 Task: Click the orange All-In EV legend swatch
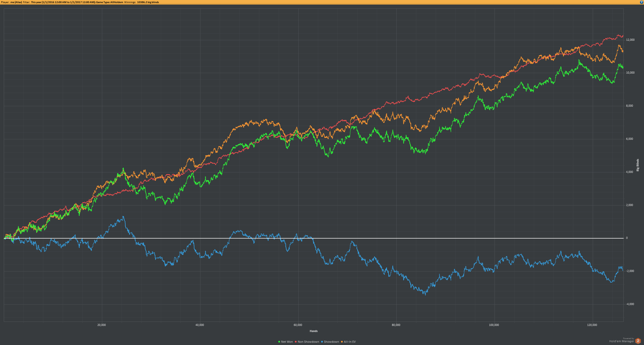(x=342, y=342)
